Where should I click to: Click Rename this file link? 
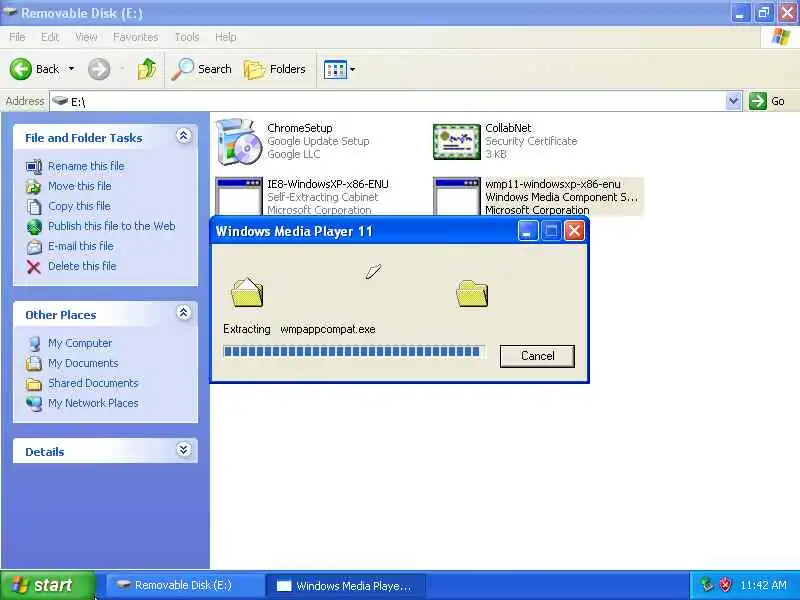86,166
